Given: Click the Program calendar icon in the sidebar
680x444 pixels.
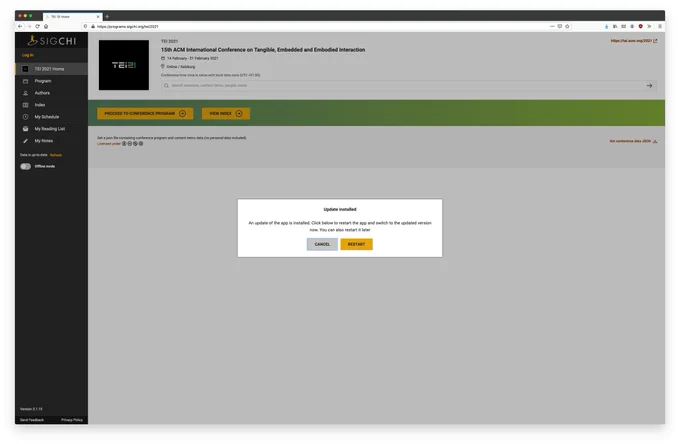Looking at the screenshot, I should point(25,81).
